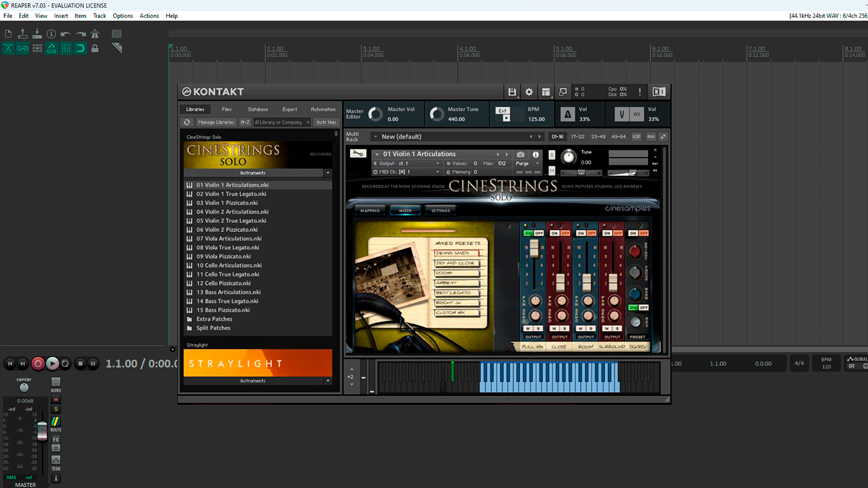Click the Master Tune knob
The image size is (868, 488).
click(437, 114)
